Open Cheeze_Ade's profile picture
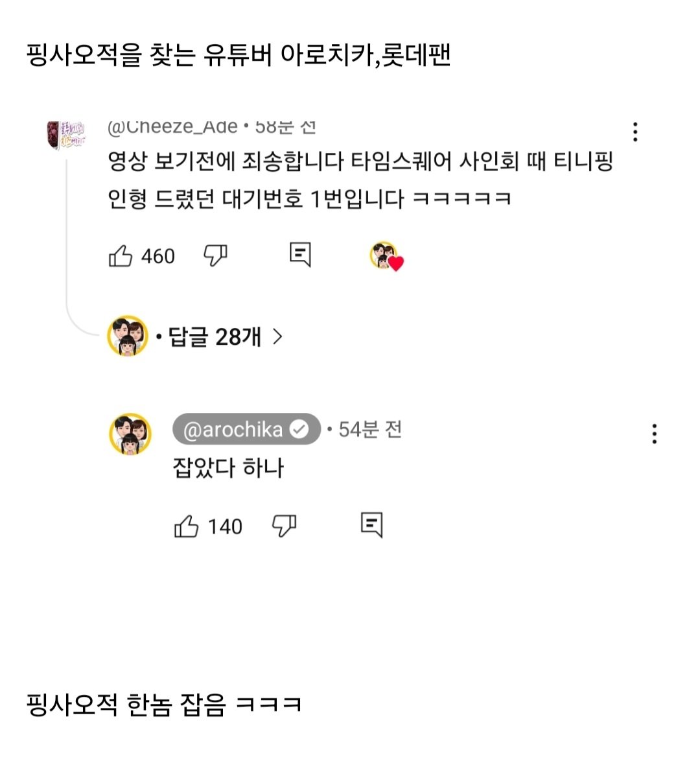Viewport: 700px width, 774px height. [66, 134]
